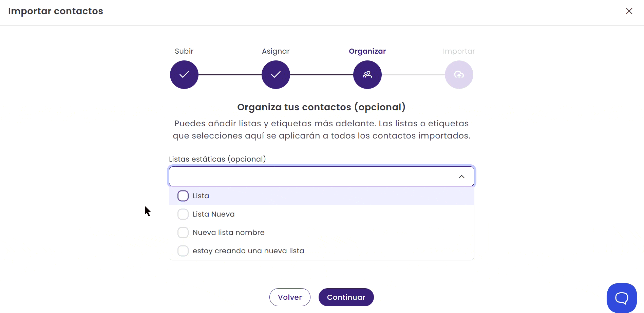Choose the Nueva lista nombre option text

tap(229, 233)
